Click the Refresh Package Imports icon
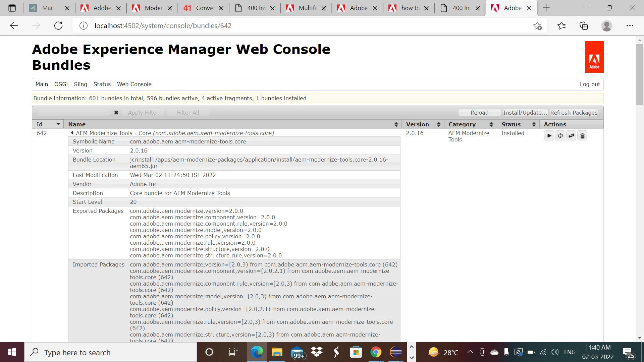The width and height of the screenshot is (644, 362). [560, 136]
